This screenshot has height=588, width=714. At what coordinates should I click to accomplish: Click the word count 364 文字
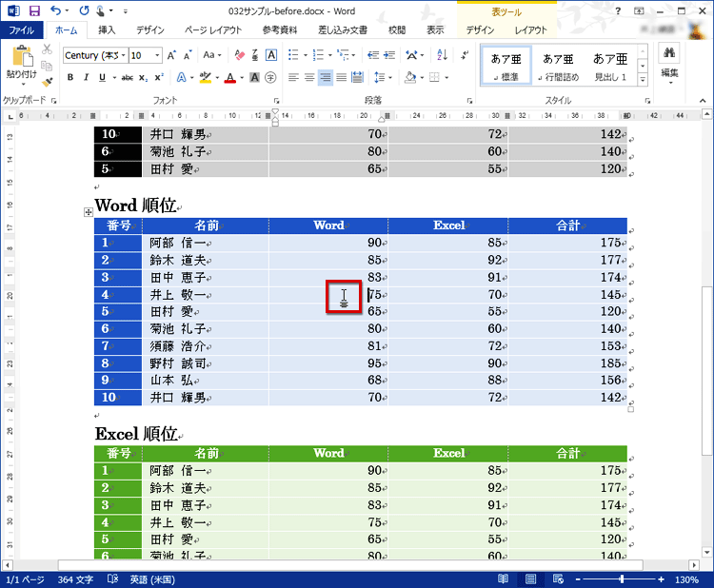click(75, 579)
